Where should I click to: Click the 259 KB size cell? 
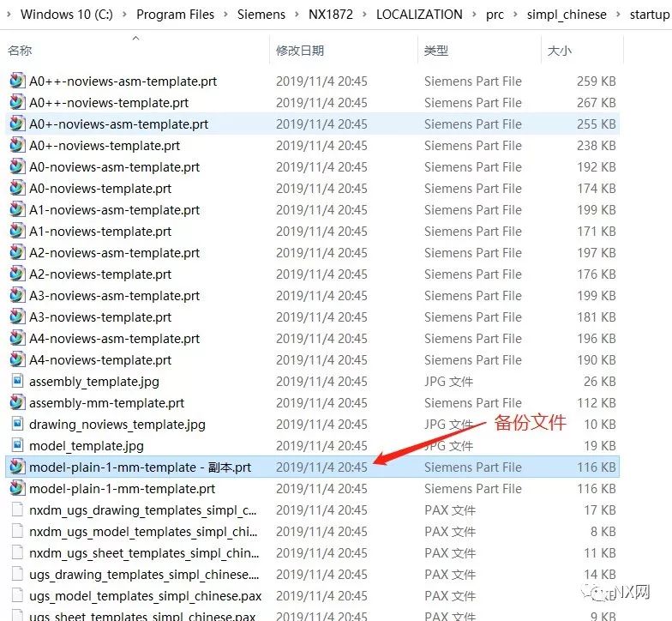tap(597, 81)
